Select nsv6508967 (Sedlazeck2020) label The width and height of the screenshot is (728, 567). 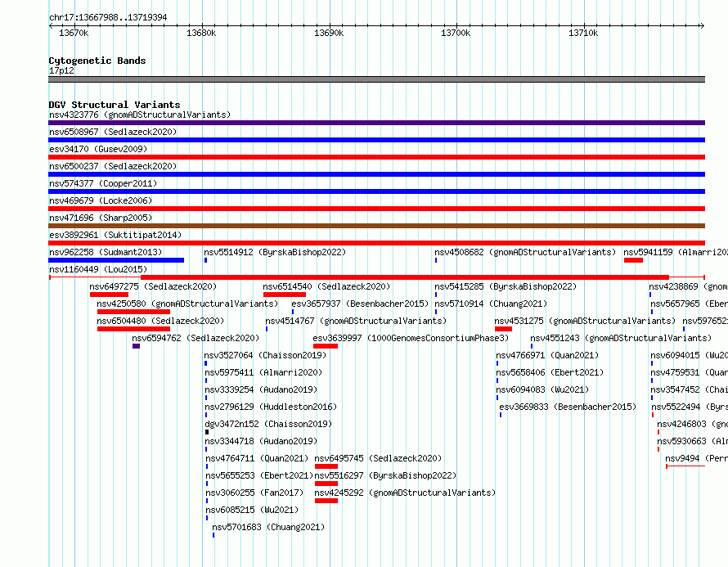[113, 132]
